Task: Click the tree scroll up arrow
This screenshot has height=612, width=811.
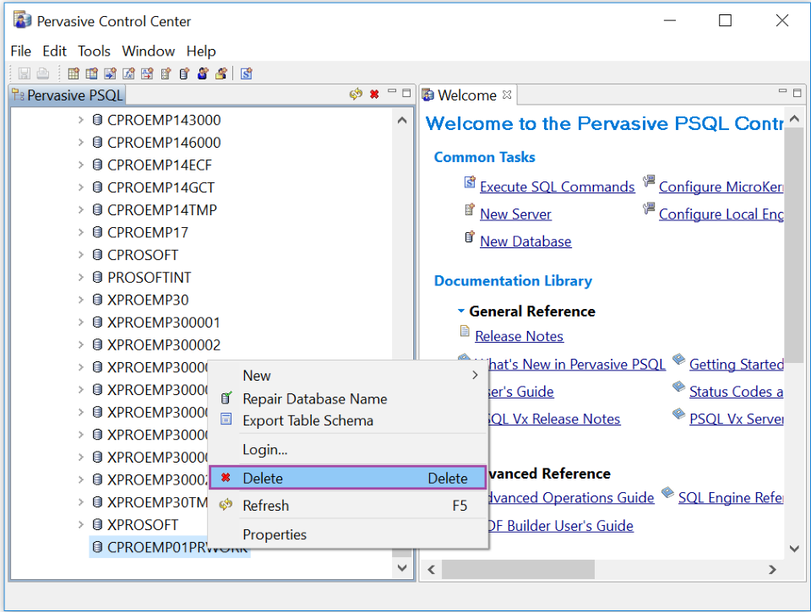Action: (402, 120)
